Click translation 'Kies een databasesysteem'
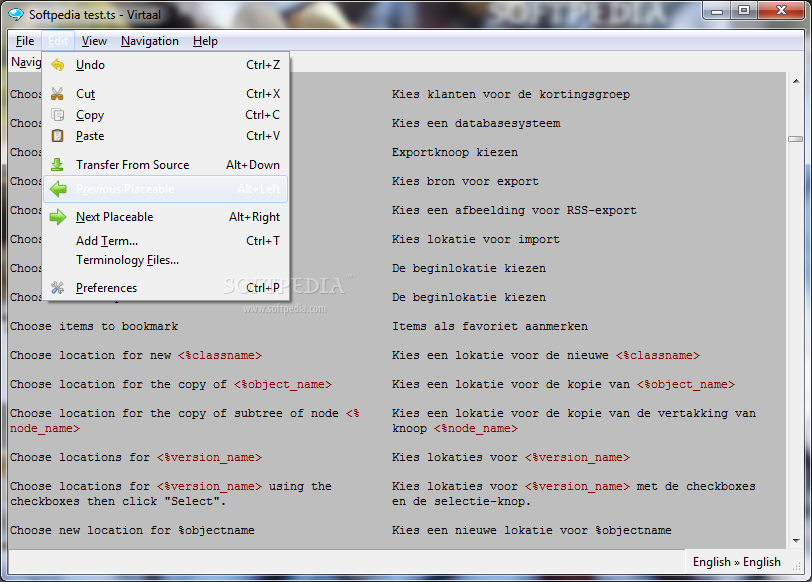Screen dimensions: 812x582 tap(476, 124)
